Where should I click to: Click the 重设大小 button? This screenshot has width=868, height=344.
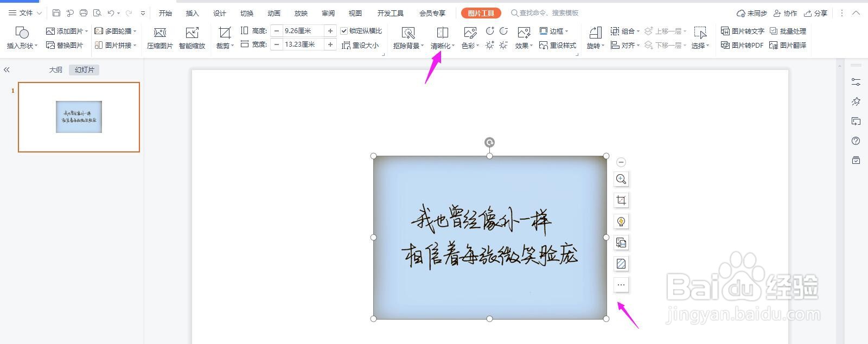[x=361, y=46]
